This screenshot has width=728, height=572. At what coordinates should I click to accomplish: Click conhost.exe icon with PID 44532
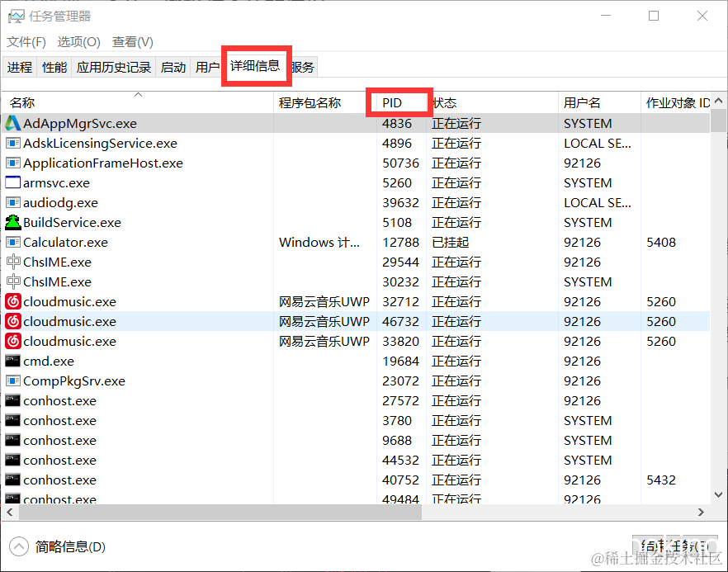(12, 460)
